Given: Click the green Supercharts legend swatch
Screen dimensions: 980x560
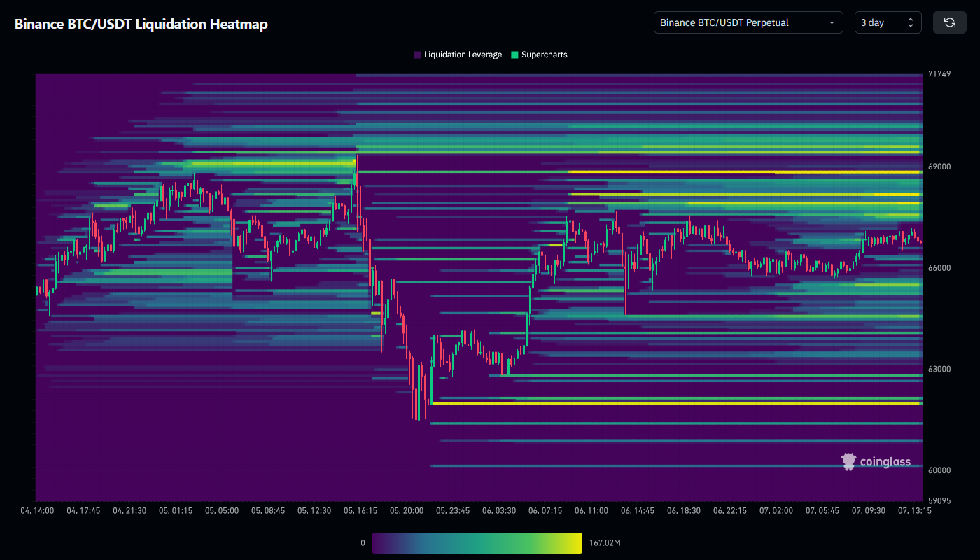Looking at the screenshot, I should tap(515, 55).
